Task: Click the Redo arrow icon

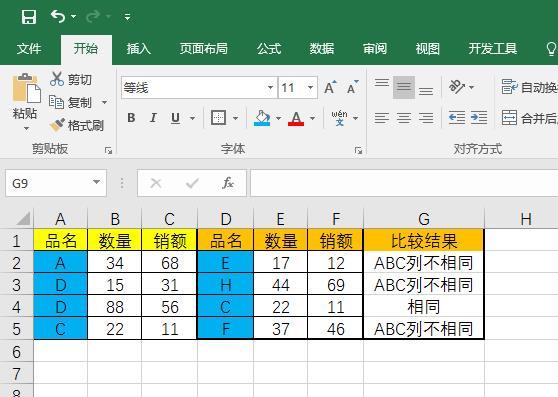Action: [93, 17]
